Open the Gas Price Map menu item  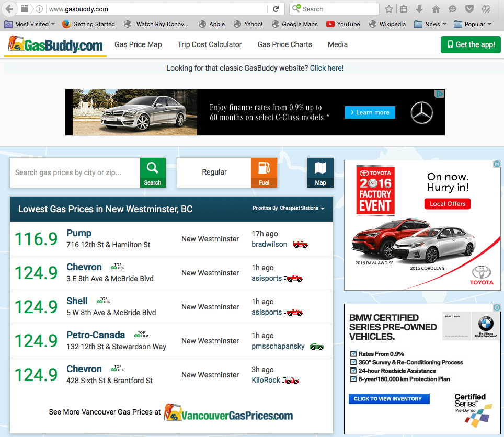coord(138,44)
